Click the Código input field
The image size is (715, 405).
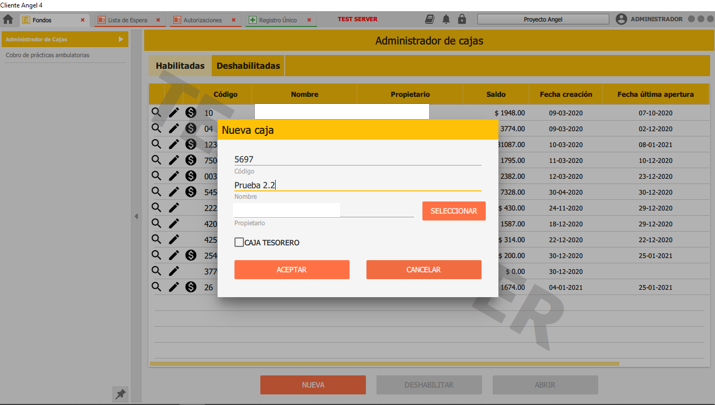tap(357, 159)
